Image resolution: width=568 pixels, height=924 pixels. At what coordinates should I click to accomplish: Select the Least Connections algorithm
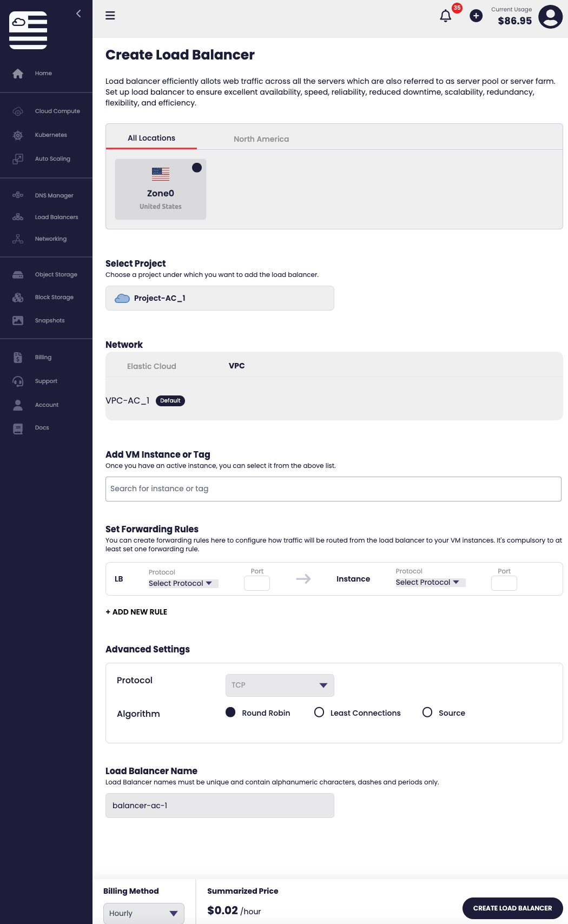click(319, 712)
